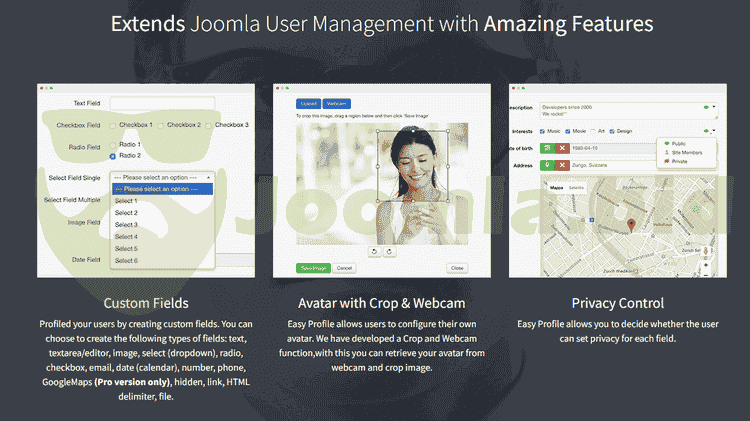Clear the Address field with the red X

[562, 165]
